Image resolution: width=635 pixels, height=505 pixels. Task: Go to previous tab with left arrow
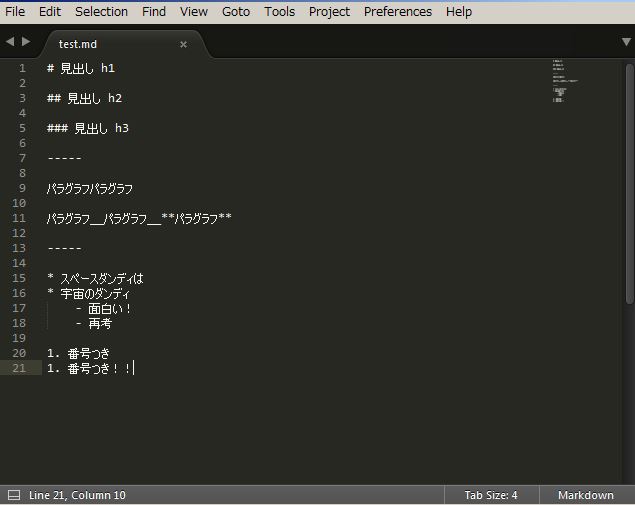click(x=10, y=41)
